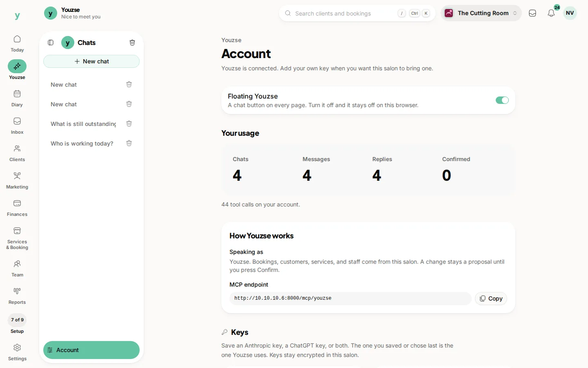588x368 pixels.
Task: Open the Diary calendar icon
Action: tap(17, 94)
